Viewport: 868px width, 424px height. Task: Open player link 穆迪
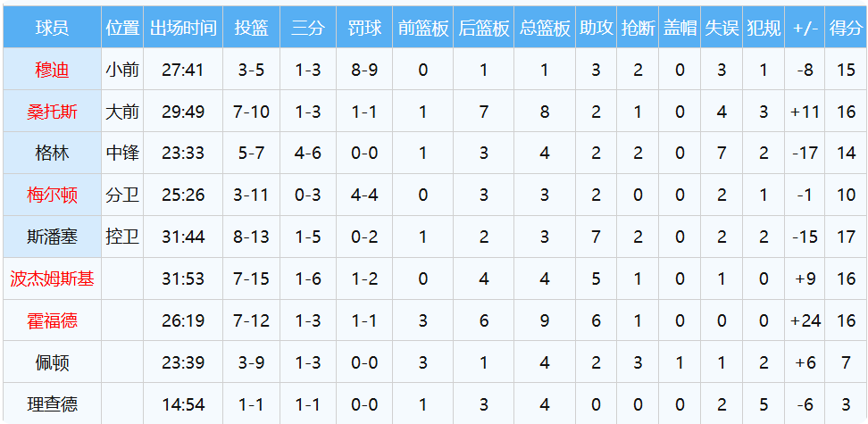[x=52, y=70]
